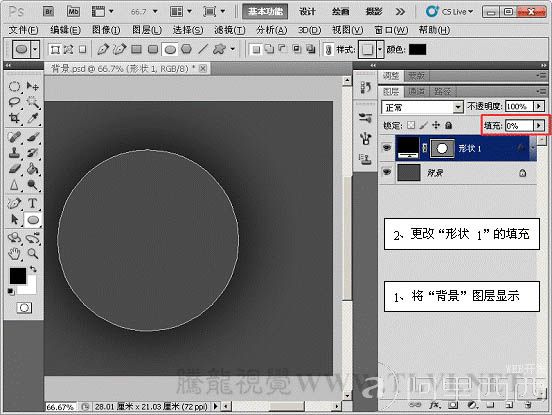
Task: Activate the Hand tool
Action: [14, 253]
